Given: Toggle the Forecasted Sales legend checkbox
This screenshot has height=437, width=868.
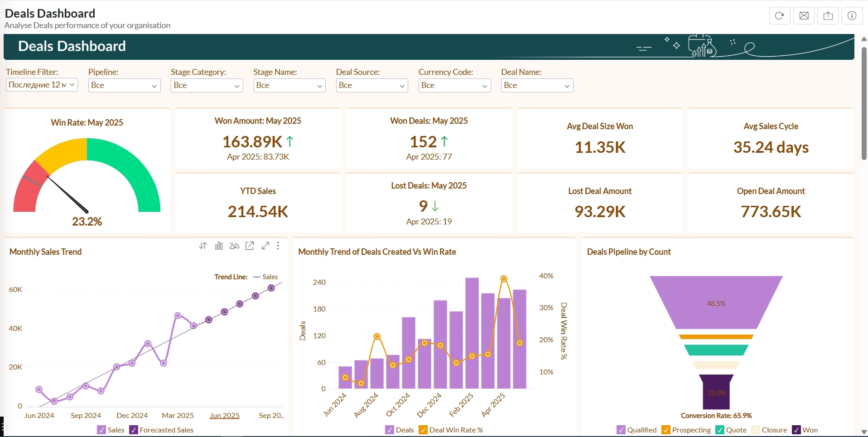Looking at the screenshot, I should coord(134,430).
